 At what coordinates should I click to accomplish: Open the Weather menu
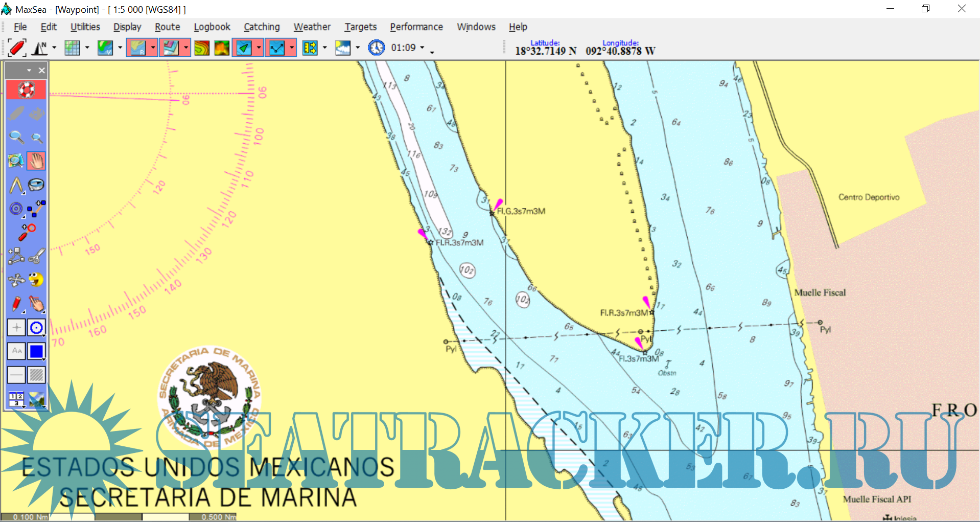click(312, 27)
